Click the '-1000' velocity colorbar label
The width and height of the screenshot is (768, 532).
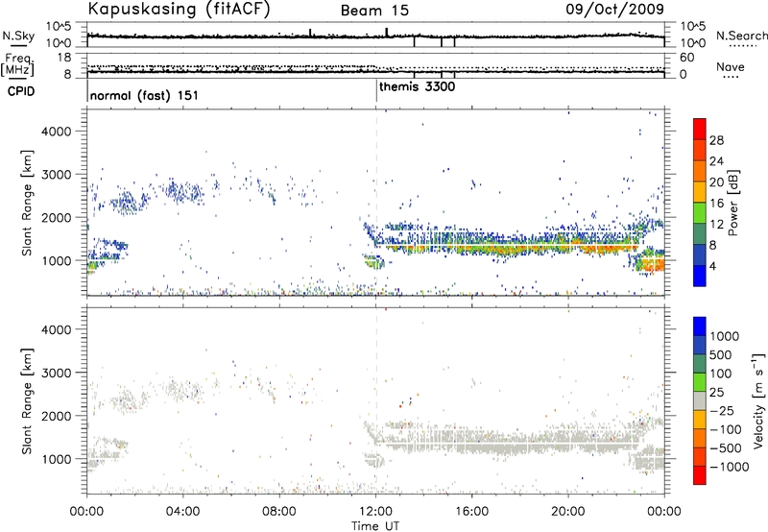pyautogui.click(x=729, y=467)
